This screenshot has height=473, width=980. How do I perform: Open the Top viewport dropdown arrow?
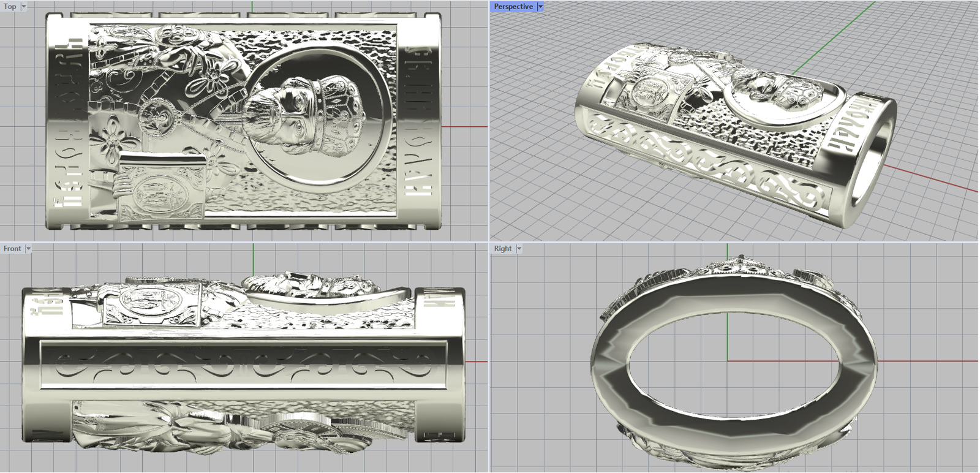click(x=24, y=7)
